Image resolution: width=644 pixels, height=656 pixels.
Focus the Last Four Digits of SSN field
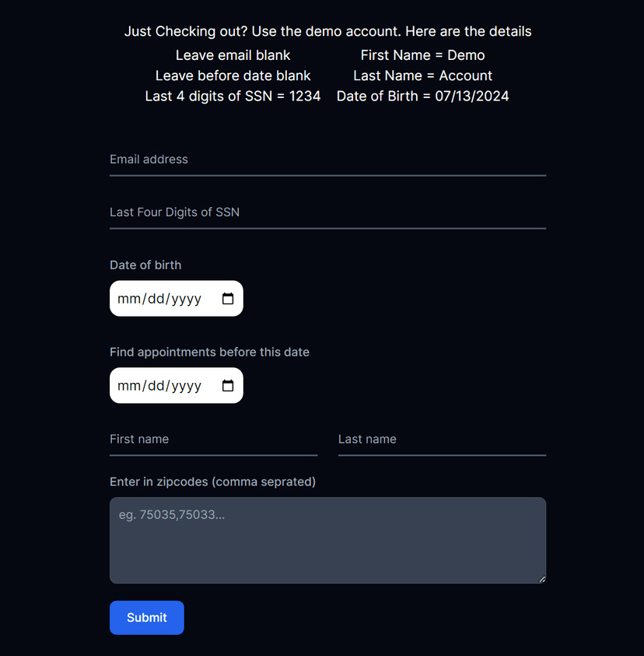click(327, 212)
